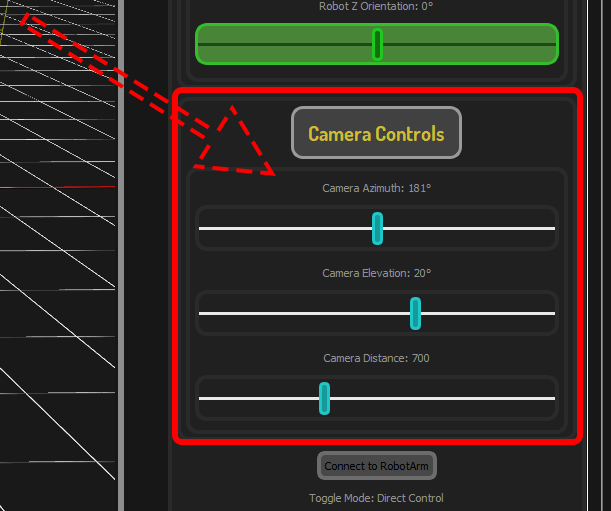
Task: Click the Camera Distance slider handle
Action: (x=324, y=398)
